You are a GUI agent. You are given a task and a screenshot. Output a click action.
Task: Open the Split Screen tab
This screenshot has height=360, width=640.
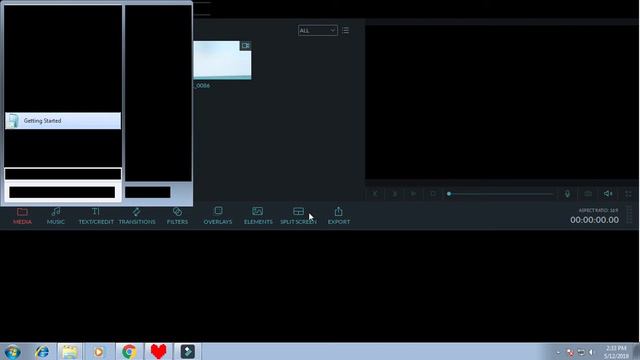298,216
